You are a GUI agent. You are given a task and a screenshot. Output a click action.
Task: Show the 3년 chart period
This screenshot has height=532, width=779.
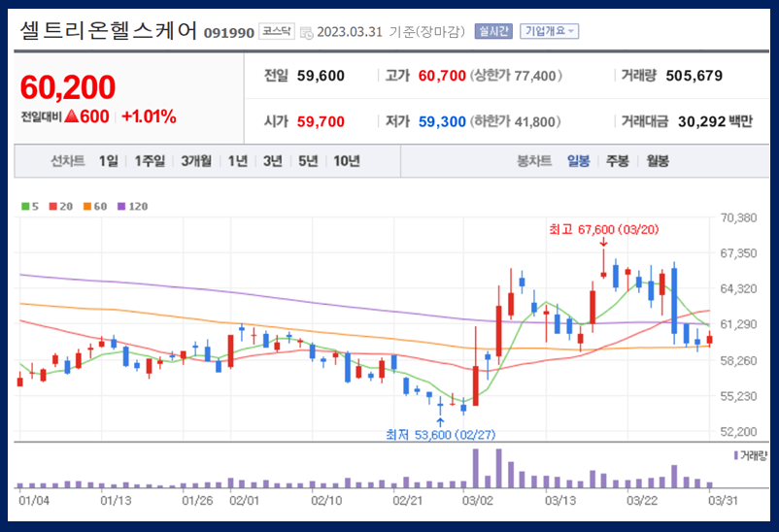coord(272,161)
